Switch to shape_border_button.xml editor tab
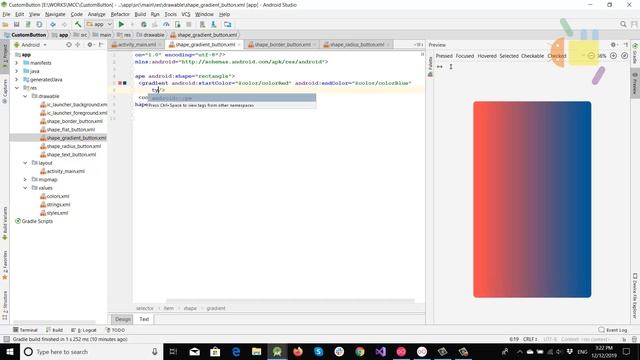 point(282,44)
